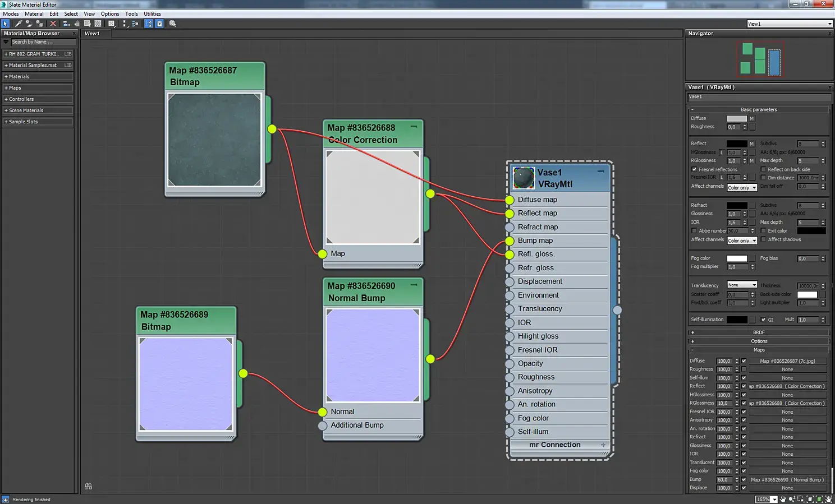Open the Utilities menu
The height and width of the screenshot is (504, 835).
click(x=152, y=14)
